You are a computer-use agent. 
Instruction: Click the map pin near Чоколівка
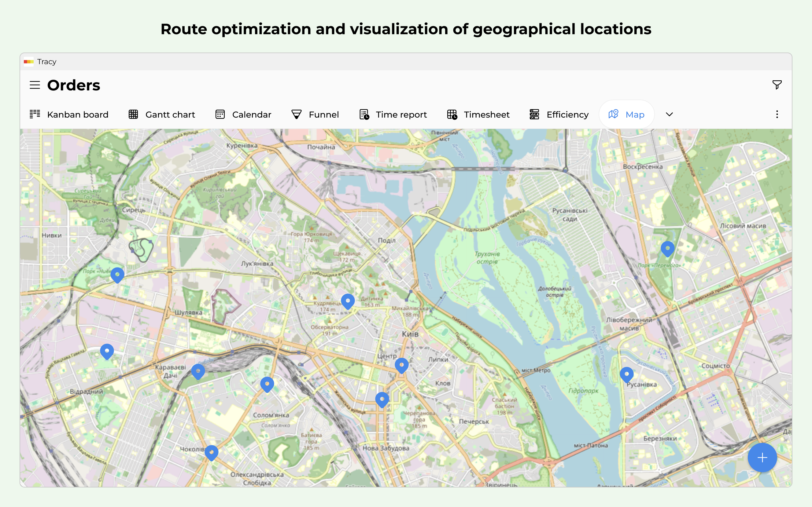click(x=211, y=452)
